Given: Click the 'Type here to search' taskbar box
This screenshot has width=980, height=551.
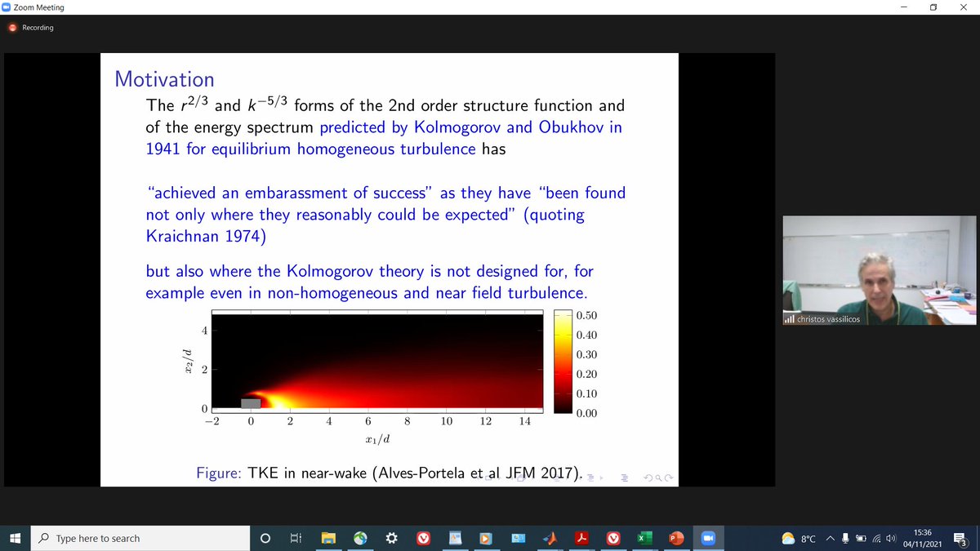Looking at the screenshot, I should [x=140, y=538].
